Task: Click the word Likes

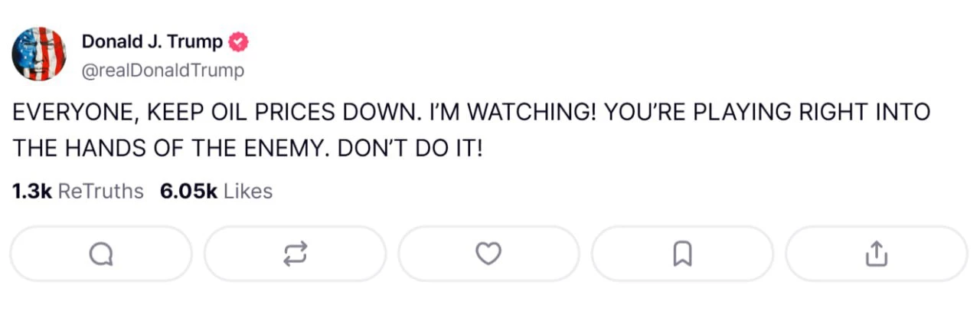Action: click(248, 191)
